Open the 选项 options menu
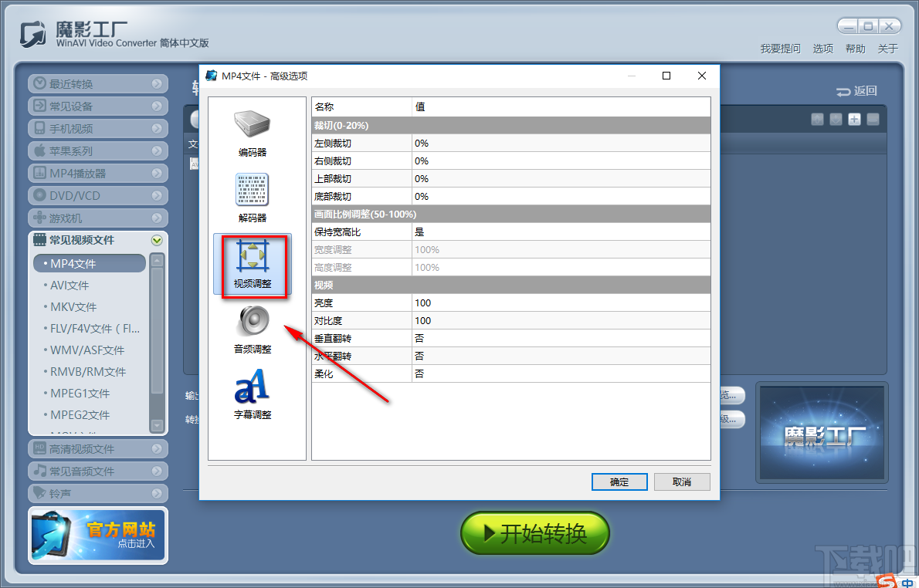Screen dimensions: 919x588 pos(823,49)
